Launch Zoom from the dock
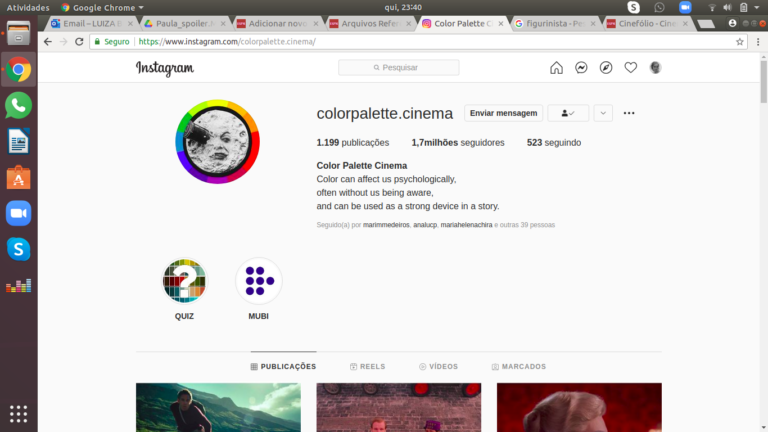The image size is (768, 432). coord(18,213)
